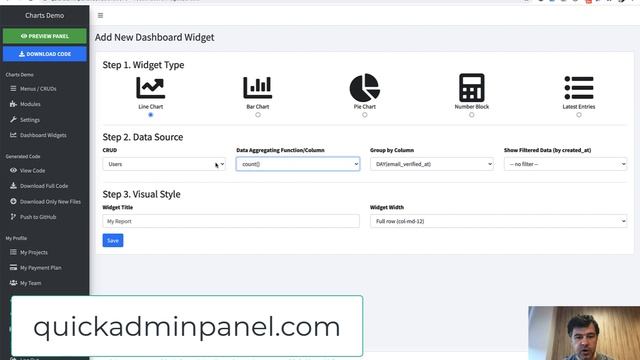Click the blue Save button
This screenshot has height=360, width=640.
(113, 240)
